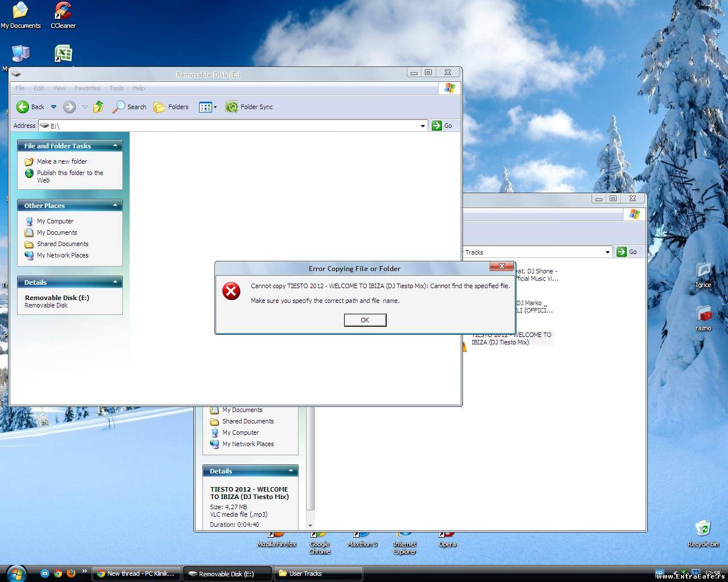The image size is (728, 582).
Task: Open the Favorites menu
Action: [87, 88]
